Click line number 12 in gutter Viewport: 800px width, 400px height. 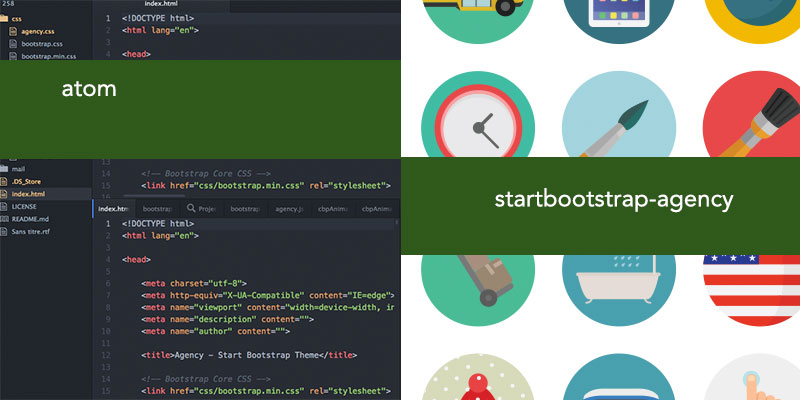106,355
